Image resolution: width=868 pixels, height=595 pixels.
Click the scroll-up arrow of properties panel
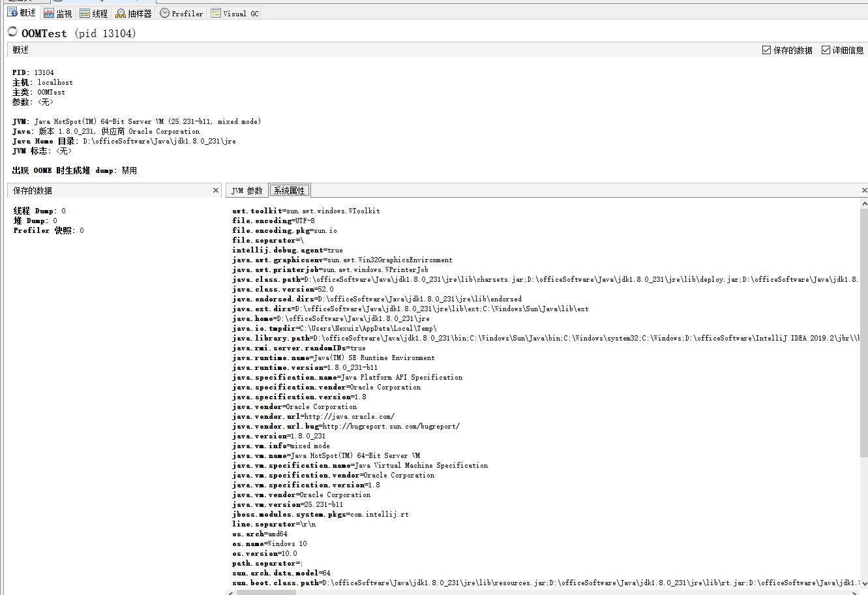pos(864,204)
